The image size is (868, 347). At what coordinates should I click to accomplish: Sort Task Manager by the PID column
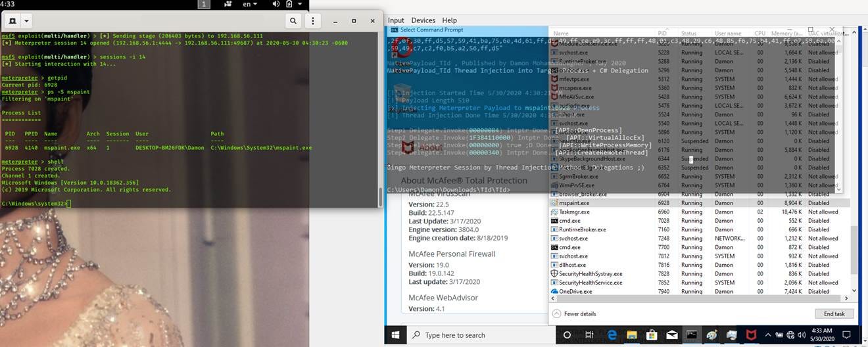pos(662,33)
